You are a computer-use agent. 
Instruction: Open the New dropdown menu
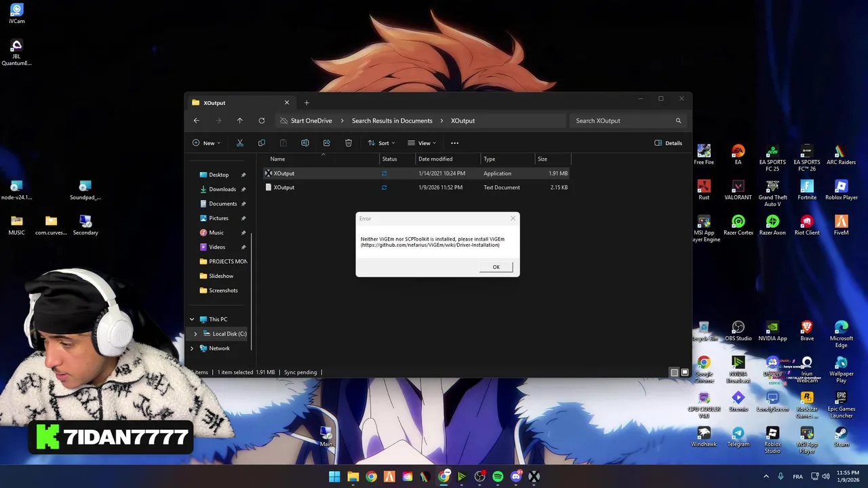(206, 143)
